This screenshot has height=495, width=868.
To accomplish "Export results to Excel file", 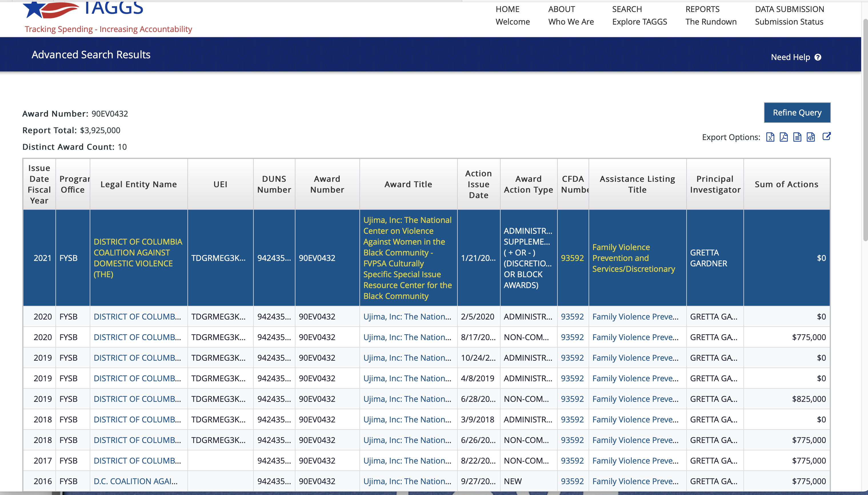I will pyautogui.click(x=770, y=137).
